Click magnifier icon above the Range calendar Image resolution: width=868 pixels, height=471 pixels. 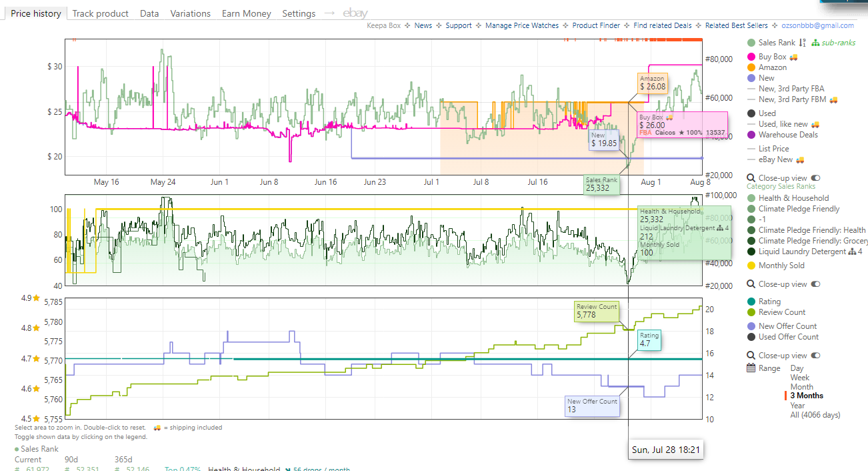[x=751, y=356]
